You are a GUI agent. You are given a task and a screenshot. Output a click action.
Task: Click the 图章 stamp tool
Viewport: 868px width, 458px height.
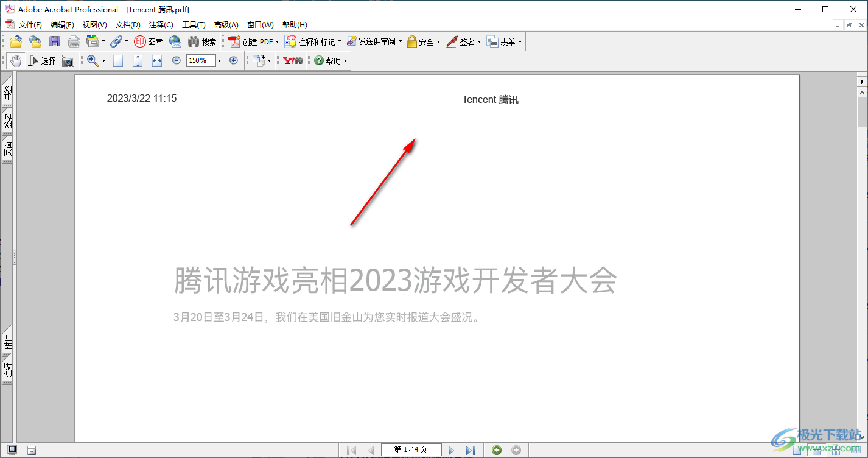(x=149, y=41)
